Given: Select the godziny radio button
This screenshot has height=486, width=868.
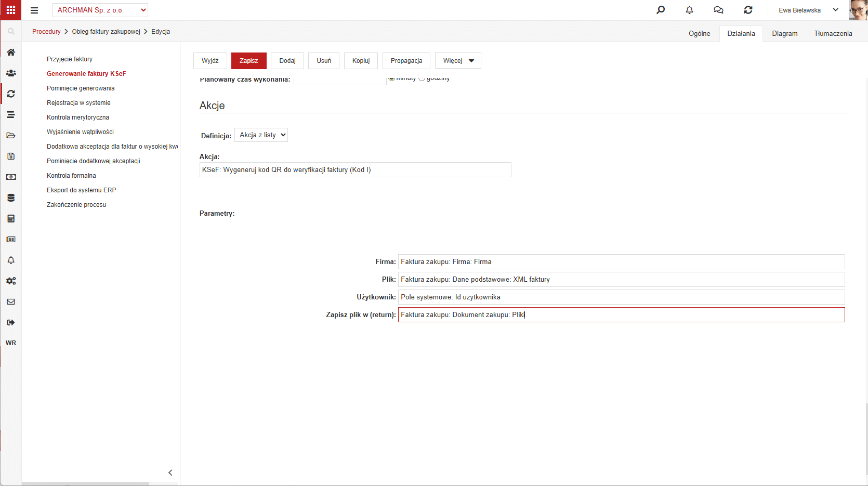Looking at the screenshot, I should click(x=422, y=78).
